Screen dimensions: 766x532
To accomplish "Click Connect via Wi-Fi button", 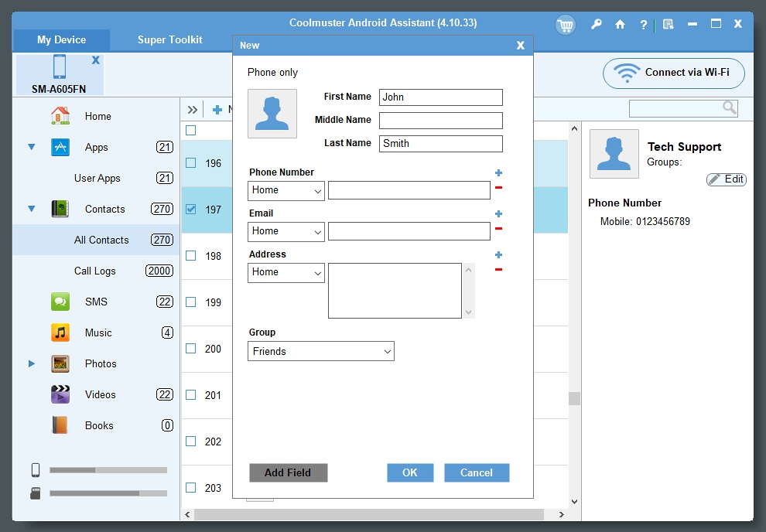I will pos(674,73).
